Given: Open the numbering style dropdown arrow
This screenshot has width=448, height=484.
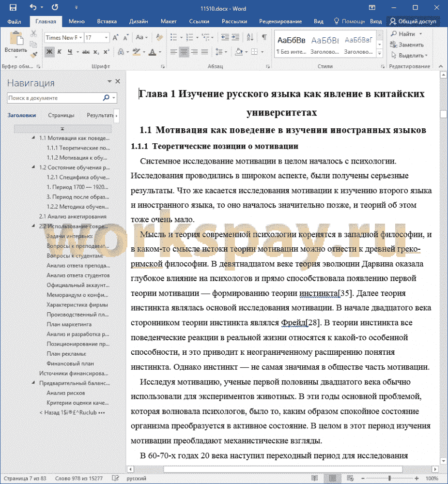Looking at the screenshot, I should pos(197,38).
